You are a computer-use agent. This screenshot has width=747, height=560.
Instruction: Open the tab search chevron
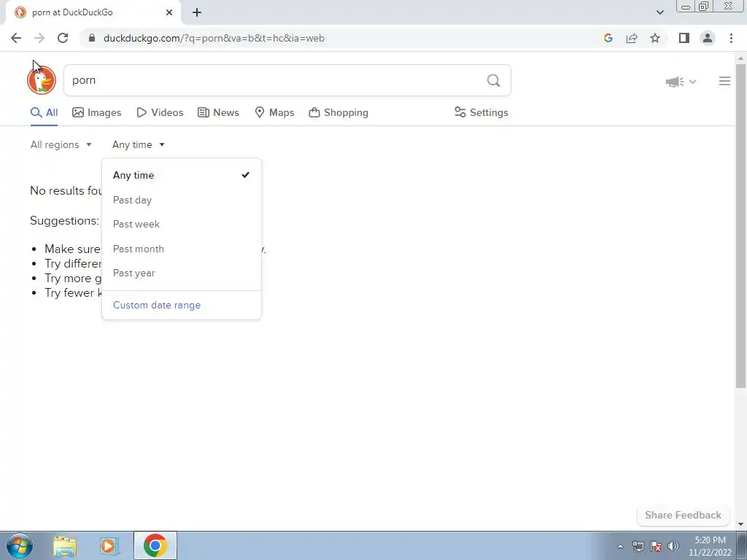659,12
